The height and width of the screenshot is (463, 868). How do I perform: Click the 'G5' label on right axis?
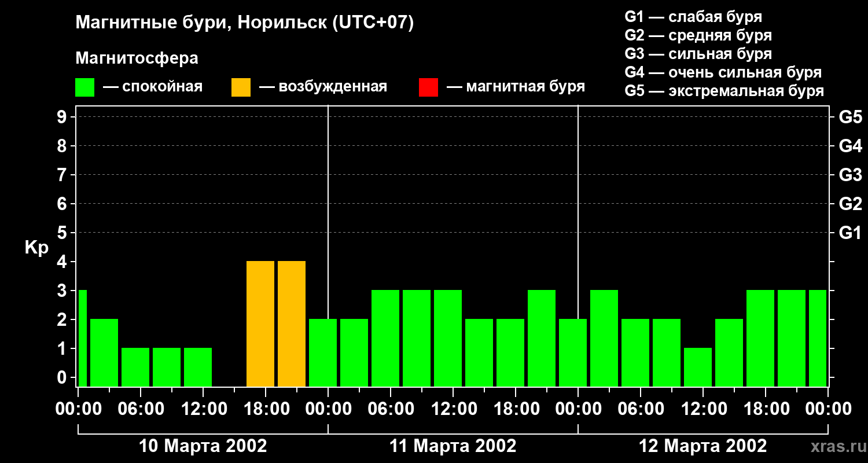click(x=850, y=117)
